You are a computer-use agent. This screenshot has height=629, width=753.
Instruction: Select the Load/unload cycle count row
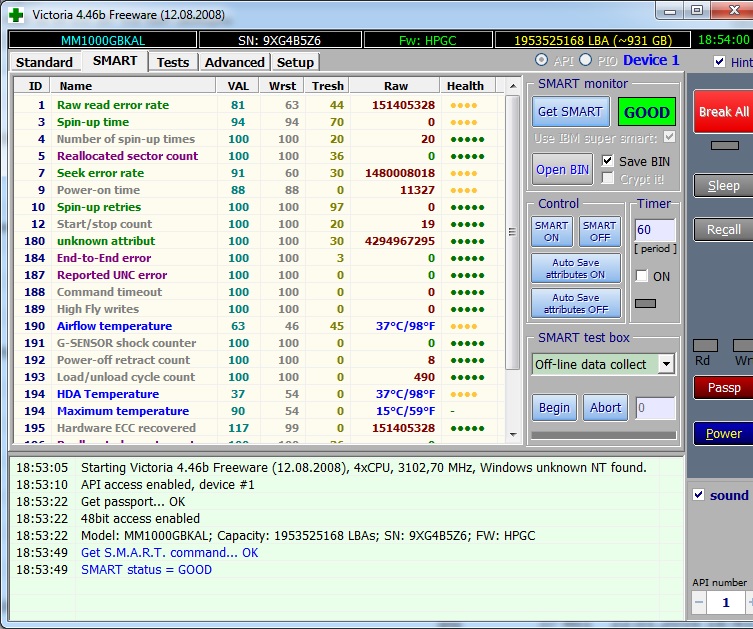point(259,377)
